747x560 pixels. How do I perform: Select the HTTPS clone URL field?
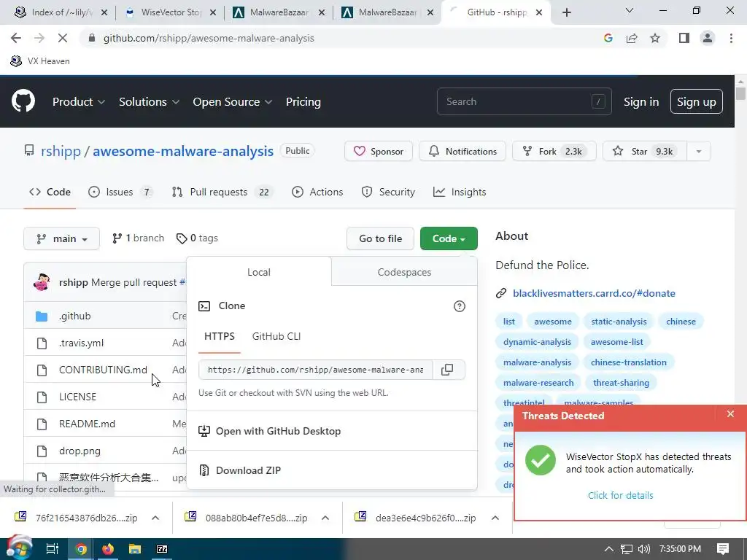315,370
